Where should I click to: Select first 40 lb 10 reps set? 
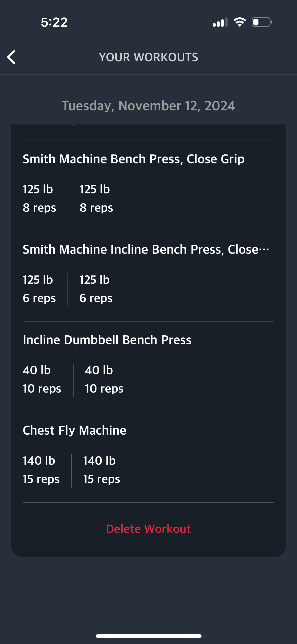42,379
